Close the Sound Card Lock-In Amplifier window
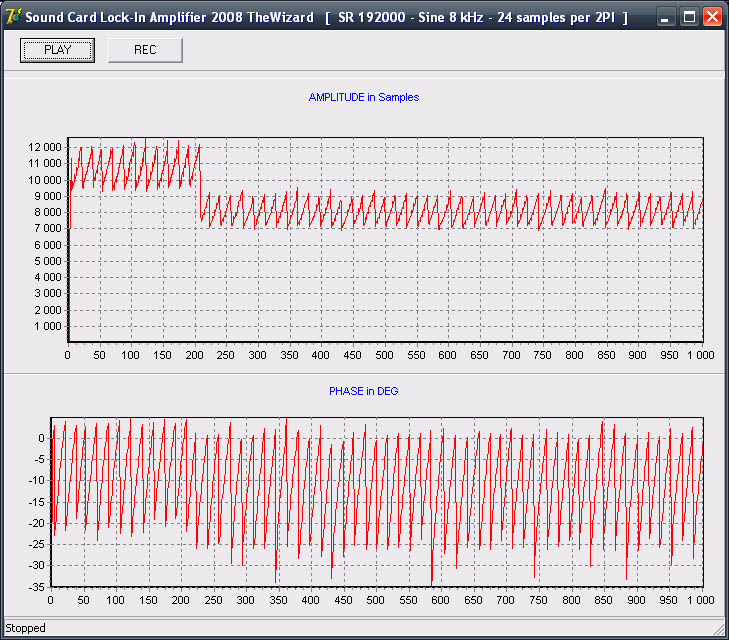 711,17
